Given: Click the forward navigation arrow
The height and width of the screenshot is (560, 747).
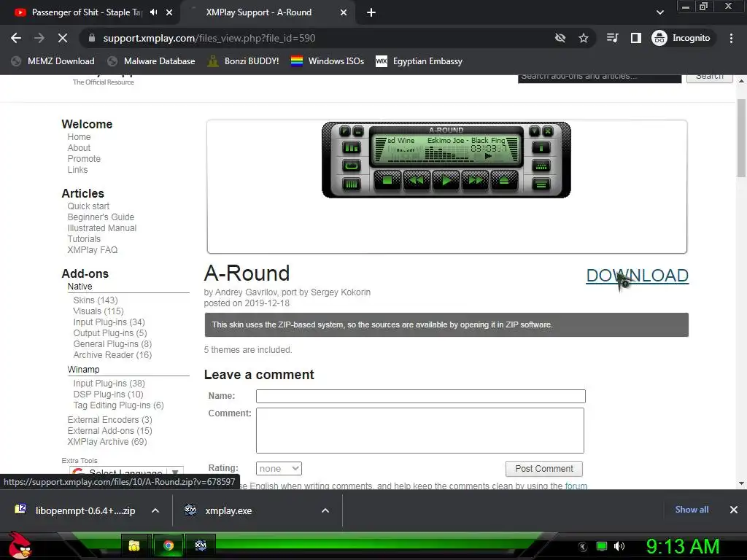Looking at the screenshot, I should 39,38.
